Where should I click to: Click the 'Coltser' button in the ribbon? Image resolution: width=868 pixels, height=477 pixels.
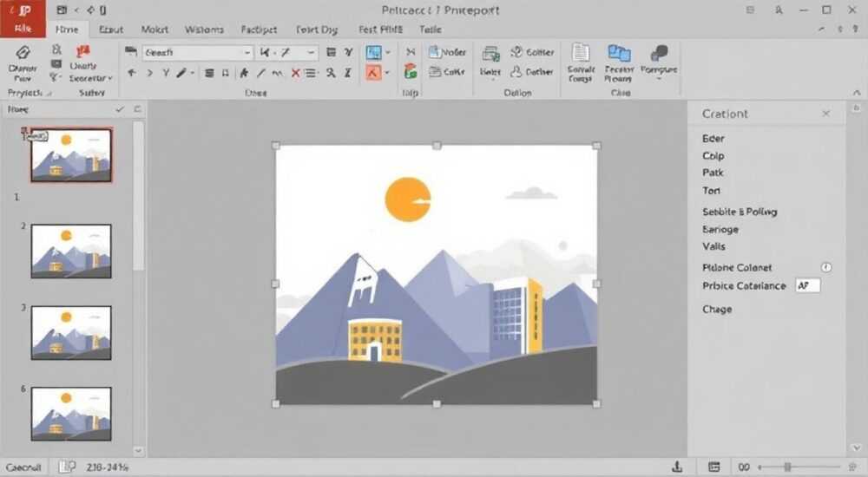(x=532, y=52)
